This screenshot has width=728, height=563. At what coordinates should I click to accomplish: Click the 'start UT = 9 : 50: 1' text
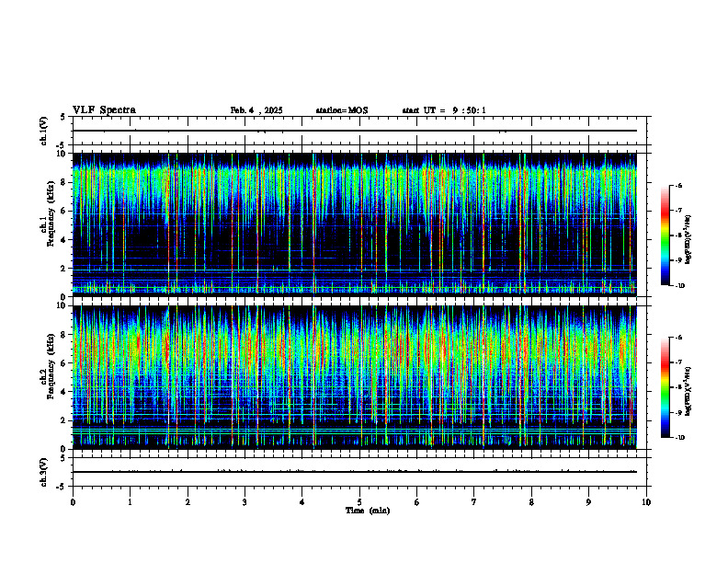pyautogui.click(x=444, y=110)
